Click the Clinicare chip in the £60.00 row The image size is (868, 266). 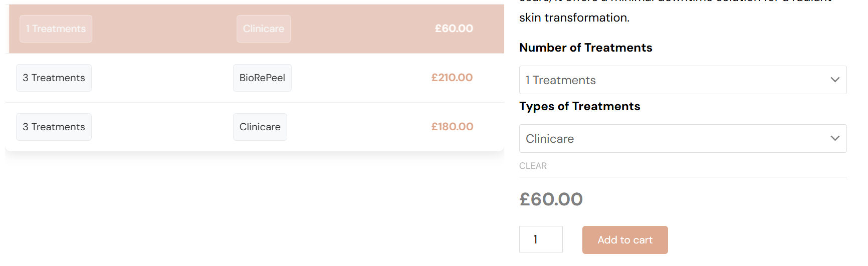263,29
